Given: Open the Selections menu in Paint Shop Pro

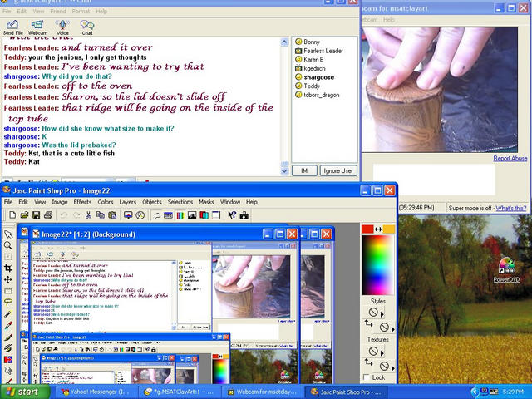Looking at the screenshot, I should point(180,202).
